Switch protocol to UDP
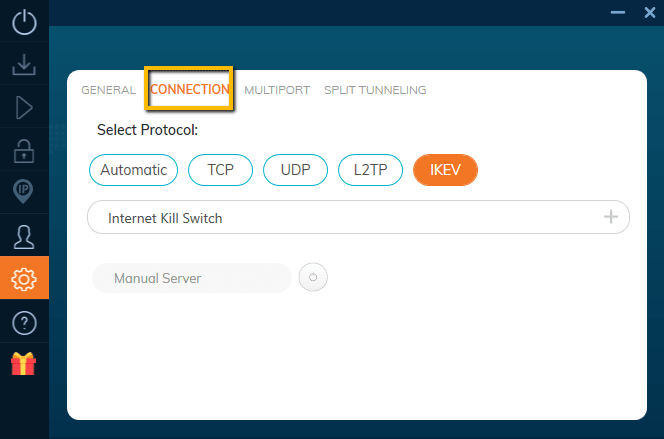 295,170
